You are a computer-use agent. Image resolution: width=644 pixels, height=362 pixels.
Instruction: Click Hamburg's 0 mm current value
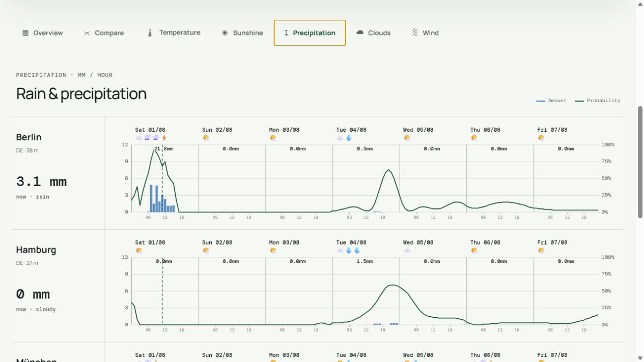(x=33, y=294)
